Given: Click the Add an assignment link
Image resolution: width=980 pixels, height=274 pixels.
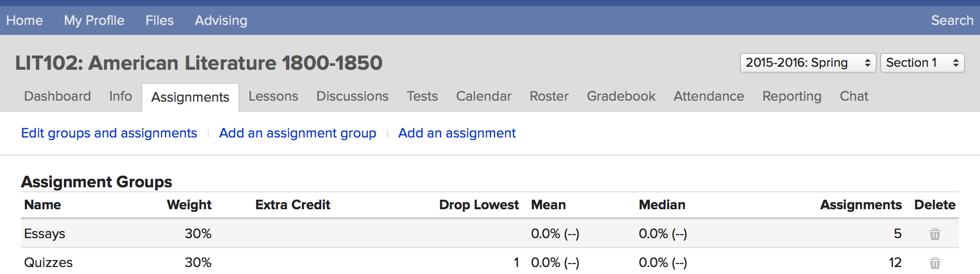Looking at the screenshot, I should (x=457, y=133).
